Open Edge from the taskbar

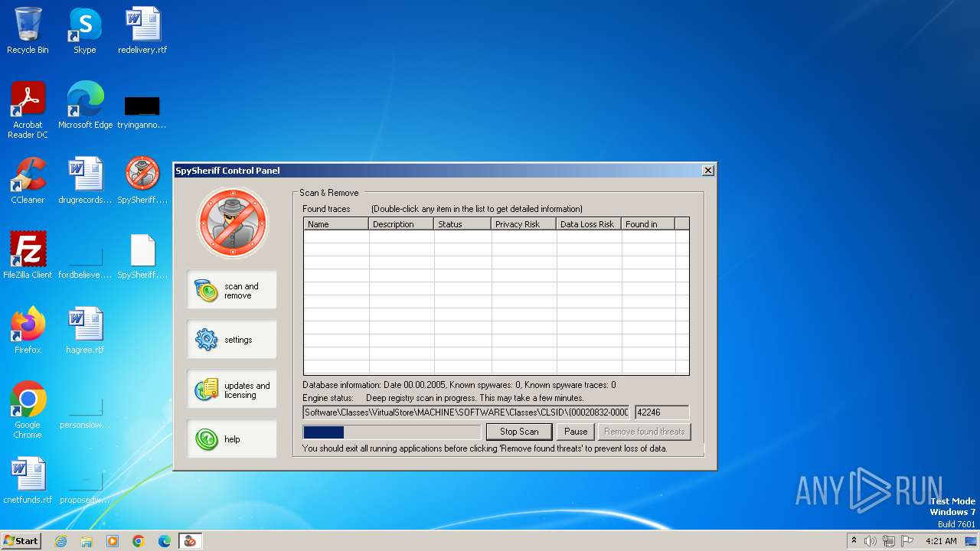[x=165, y=541]
